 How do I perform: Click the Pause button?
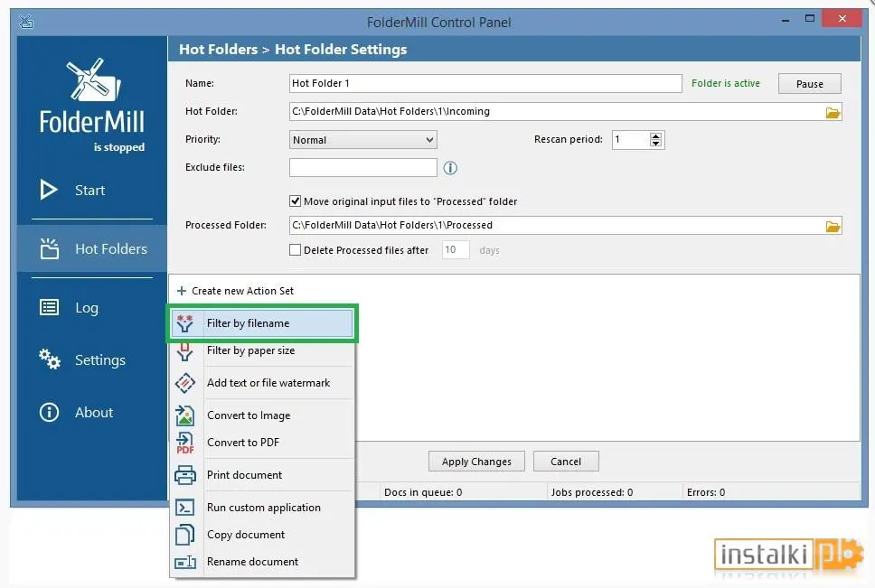(809, 84)
